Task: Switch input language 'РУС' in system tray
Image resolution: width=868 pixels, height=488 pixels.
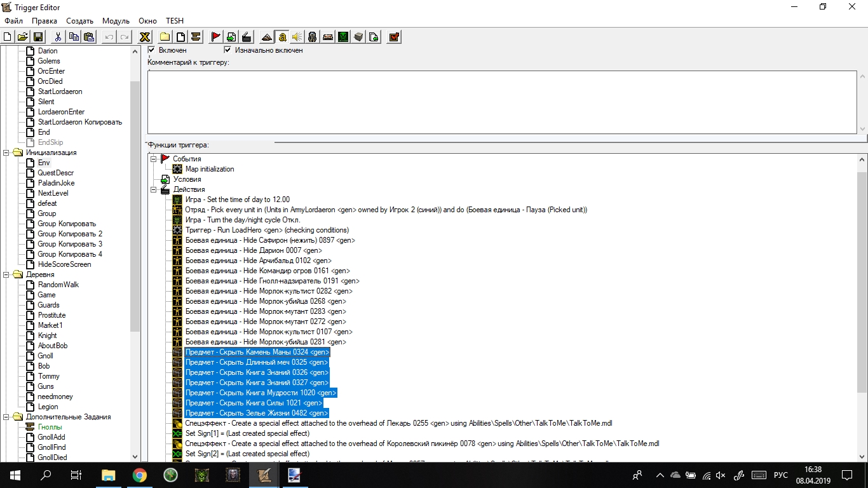Action: [x=780, y=475]
